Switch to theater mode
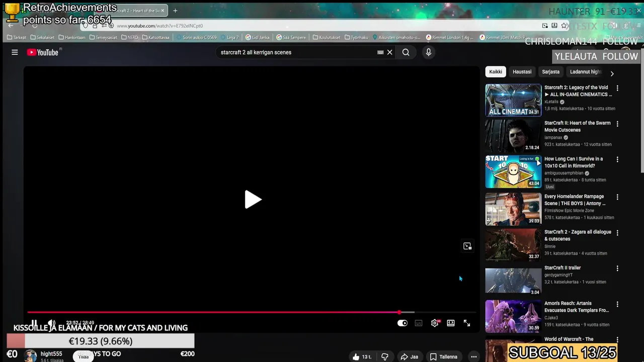 click(x=451, y=323)
